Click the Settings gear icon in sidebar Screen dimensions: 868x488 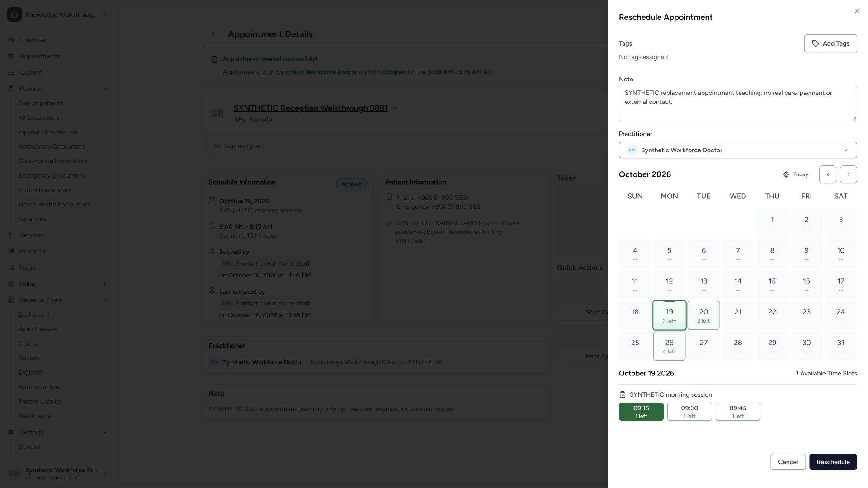11,432
